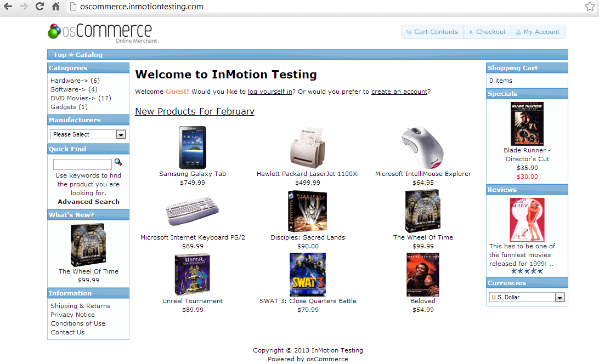
Task: Open IntelliMouse Explorer product image
Action: (x=422, y=147)
